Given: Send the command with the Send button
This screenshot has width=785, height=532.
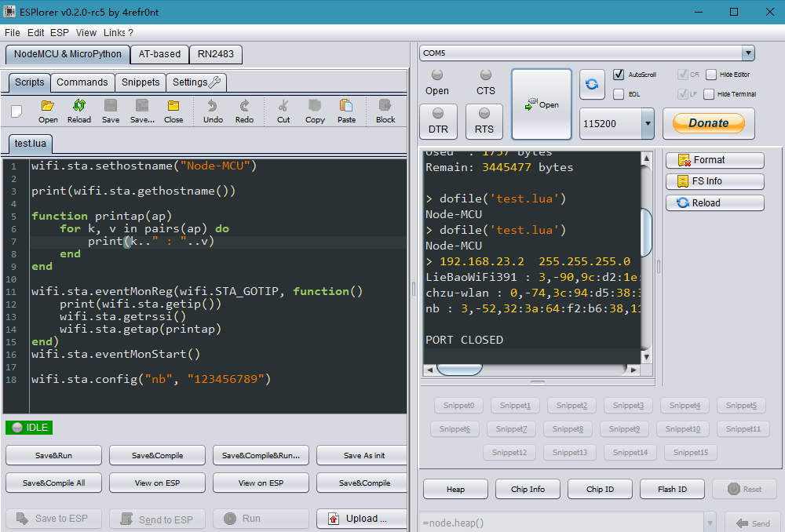Looking at the screenshot, I should click(x=754, y=523).
